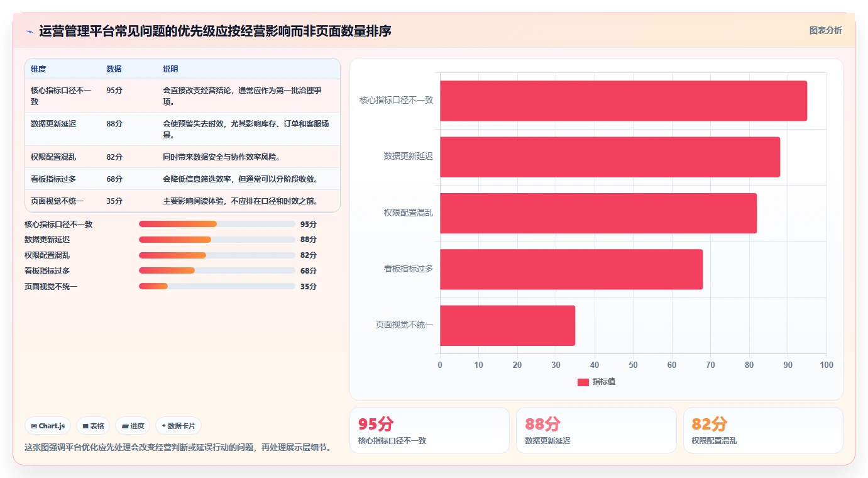The image size is (868, 478).
Task: Click the 数据更新延迟 bar in the chart
Action: (x=610, y=157)
